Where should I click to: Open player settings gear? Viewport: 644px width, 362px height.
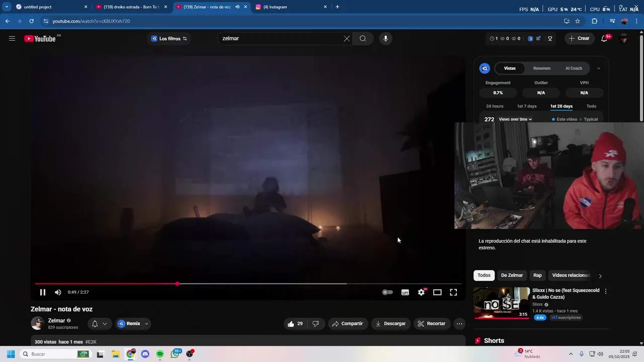(x=422, y=292)
